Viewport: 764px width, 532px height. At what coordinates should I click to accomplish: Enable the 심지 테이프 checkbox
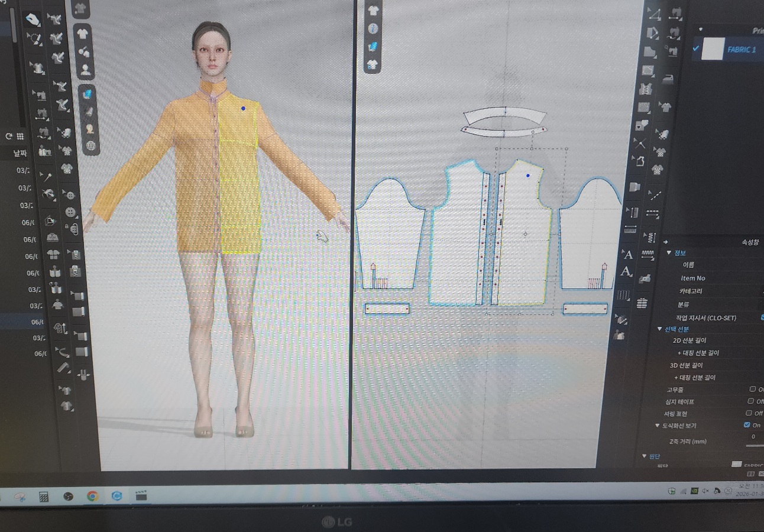(x=750, y=401)
